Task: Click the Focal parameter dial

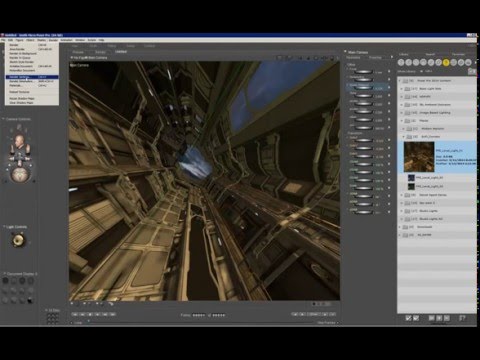Action: (363, 72)
